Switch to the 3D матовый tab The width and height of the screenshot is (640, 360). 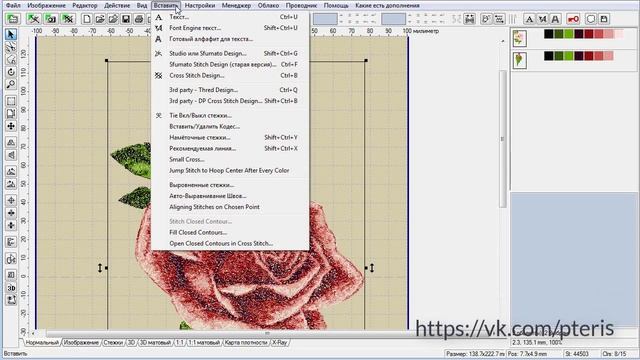pyautogui.click(x=155, y=342)
